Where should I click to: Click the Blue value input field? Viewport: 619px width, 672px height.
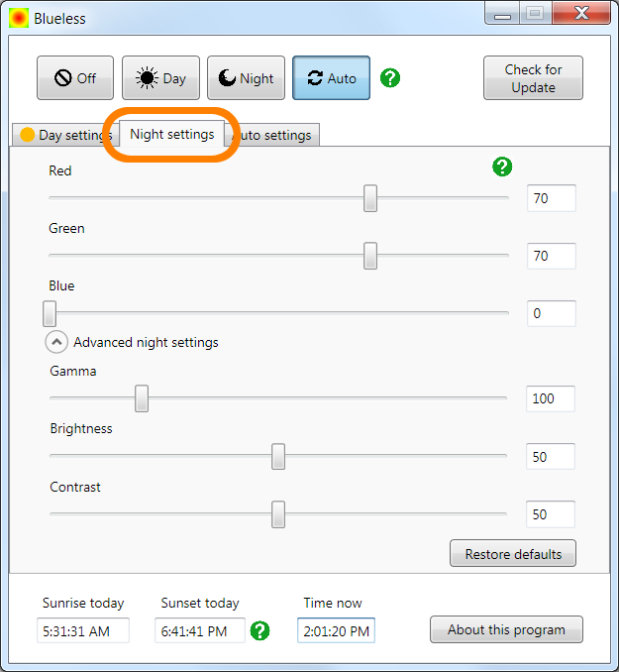pos(551,313)
